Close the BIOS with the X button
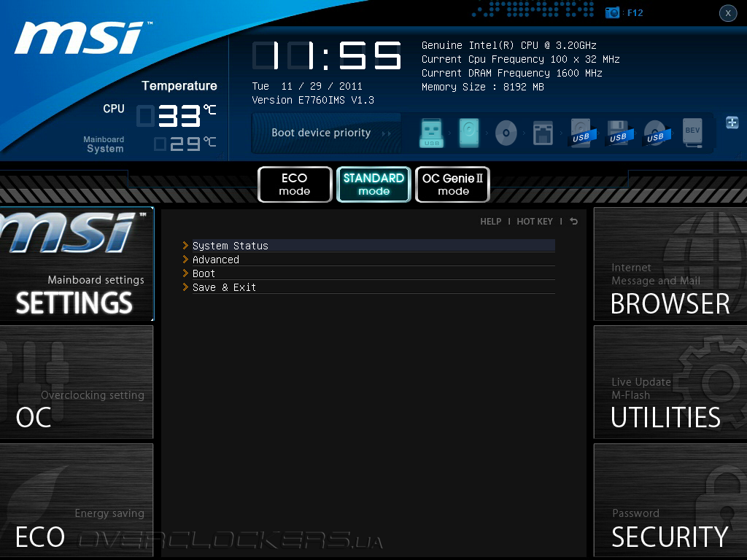 [728, 13]
